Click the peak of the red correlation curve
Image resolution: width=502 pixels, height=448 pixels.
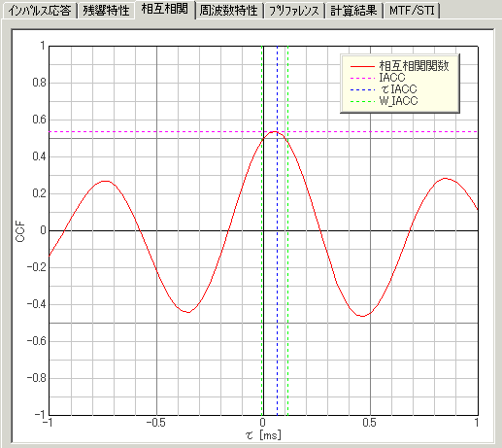pos(275,131)
